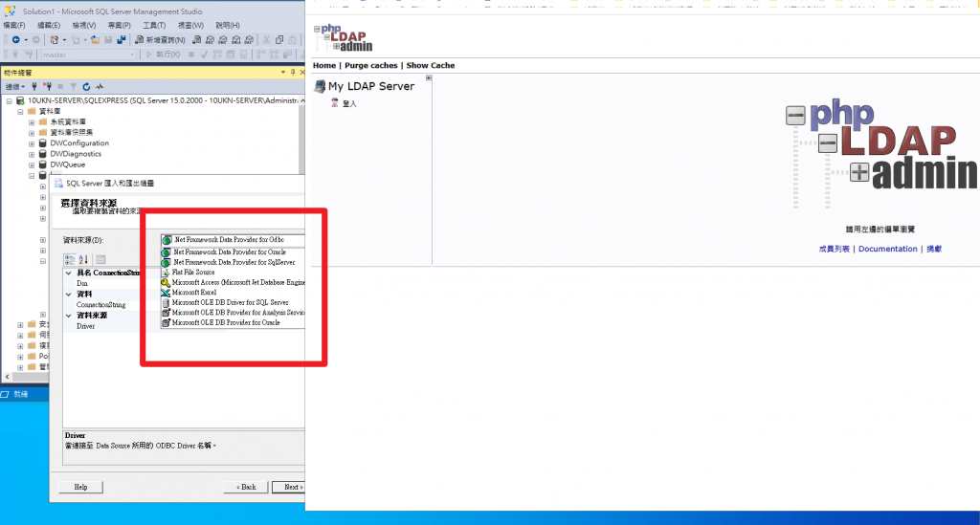Click the Purge caches link
Screen dimensions: 980x525
point(370,66)
